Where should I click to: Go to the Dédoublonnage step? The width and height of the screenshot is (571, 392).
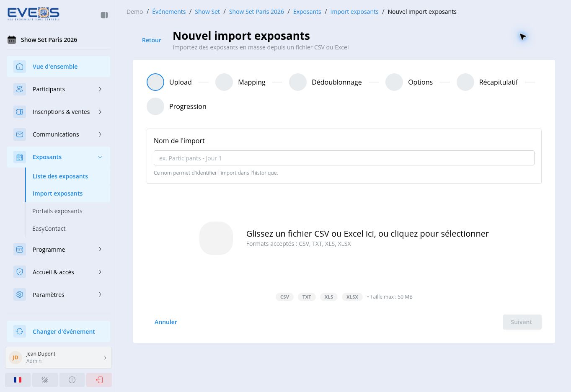pyautogui.click(x=326, y=82)
